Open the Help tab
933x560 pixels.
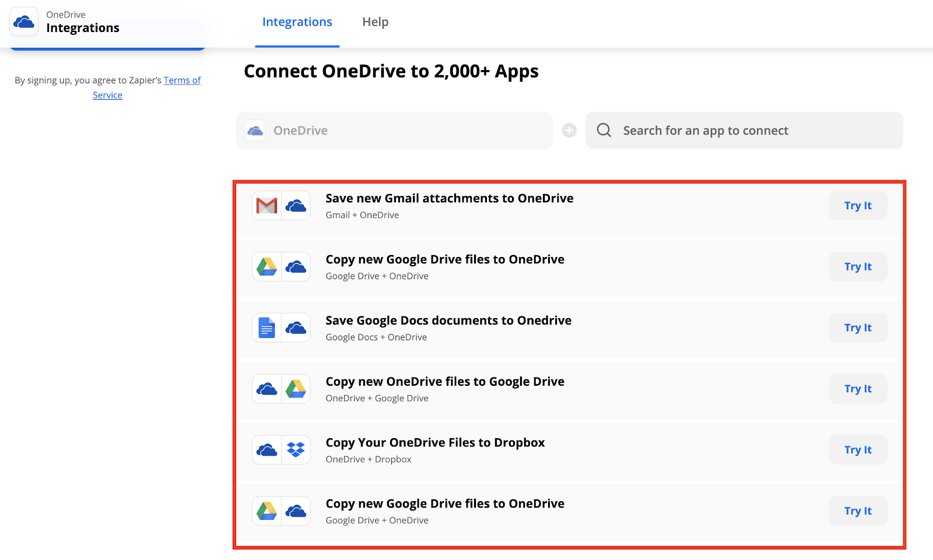pyautogui.click(x=376, y=22)
